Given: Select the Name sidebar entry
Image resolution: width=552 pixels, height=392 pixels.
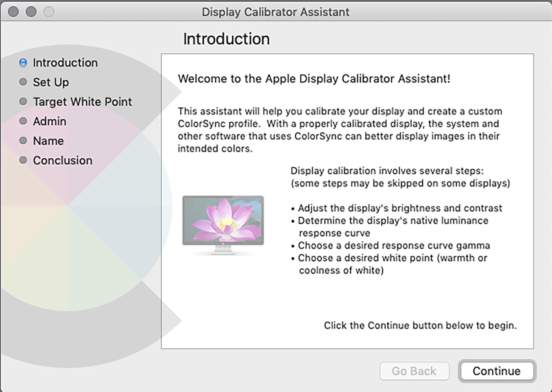Looking at the screenshot, I should (x=48, y=141).
